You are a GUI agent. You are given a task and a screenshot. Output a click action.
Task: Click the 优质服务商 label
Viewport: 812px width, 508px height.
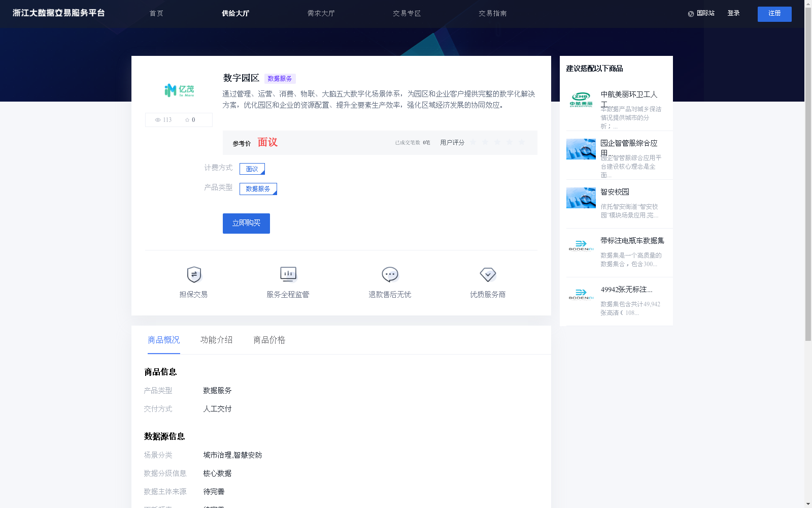click(x=488, y=295)
